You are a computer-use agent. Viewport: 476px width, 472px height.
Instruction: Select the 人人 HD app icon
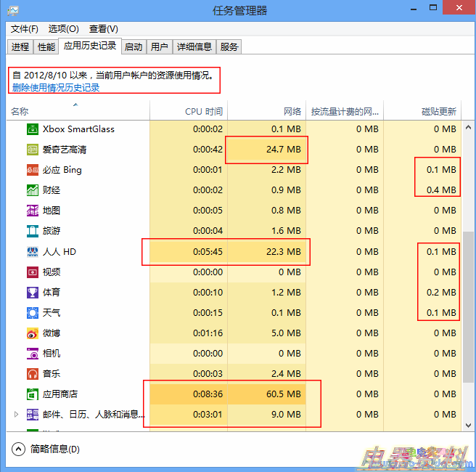pos(33,252)
